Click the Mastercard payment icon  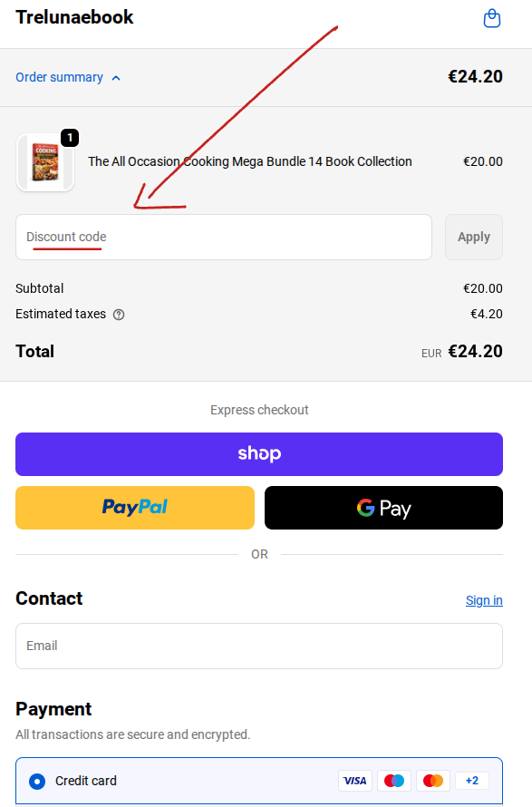(432, 780)
